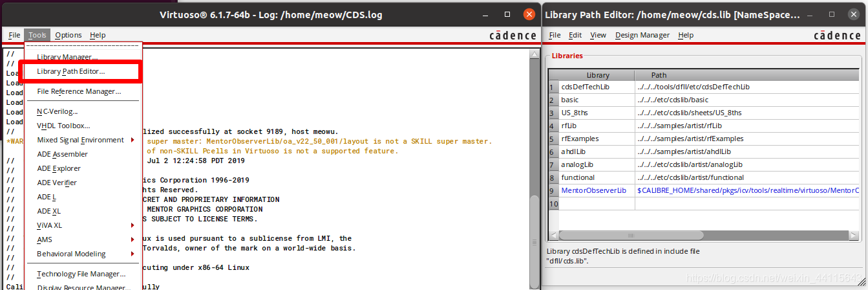
Task: Click the empty path cell in row 10
Action: 747,203
